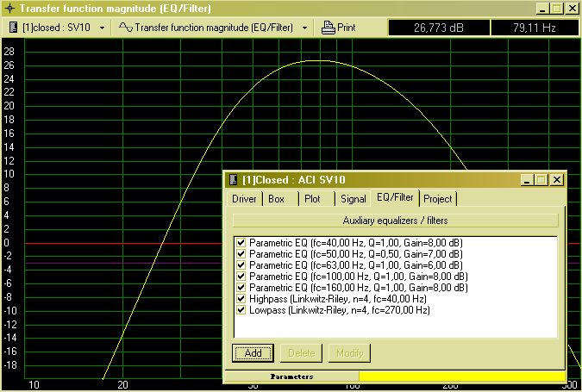
Task: Minimize the ACI SV10 dialog window
Action: [527, 180]
